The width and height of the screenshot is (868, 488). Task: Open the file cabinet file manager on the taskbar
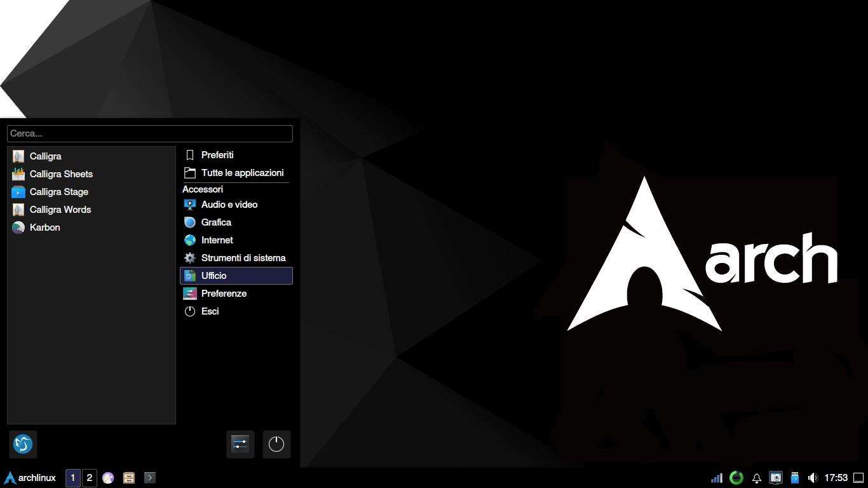(129, 478)
